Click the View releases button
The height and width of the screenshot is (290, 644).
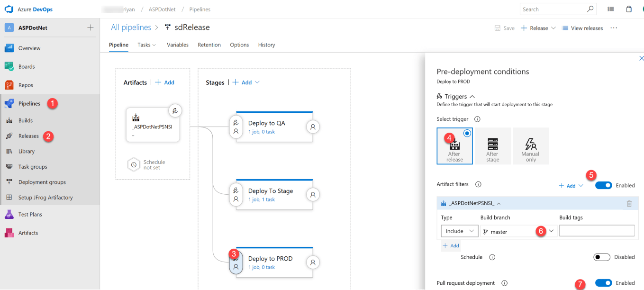tap(582, 28)
